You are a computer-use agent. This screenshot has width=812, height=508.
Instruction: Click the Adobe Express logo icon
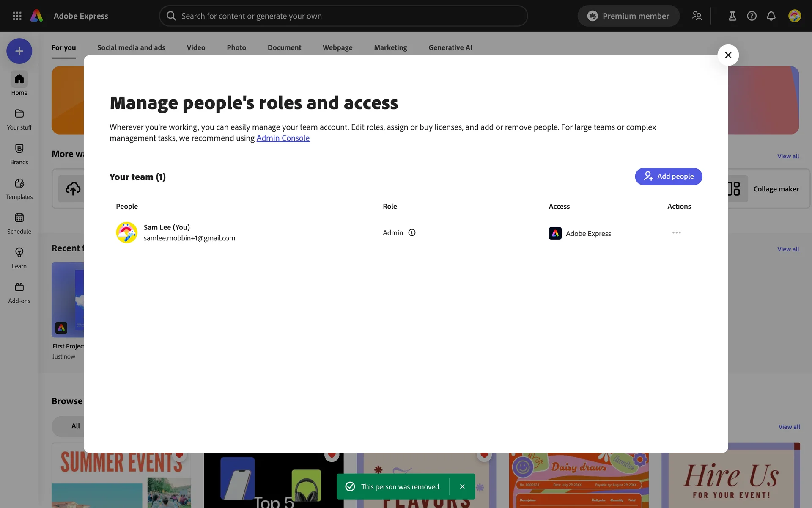tap(37, 16)
